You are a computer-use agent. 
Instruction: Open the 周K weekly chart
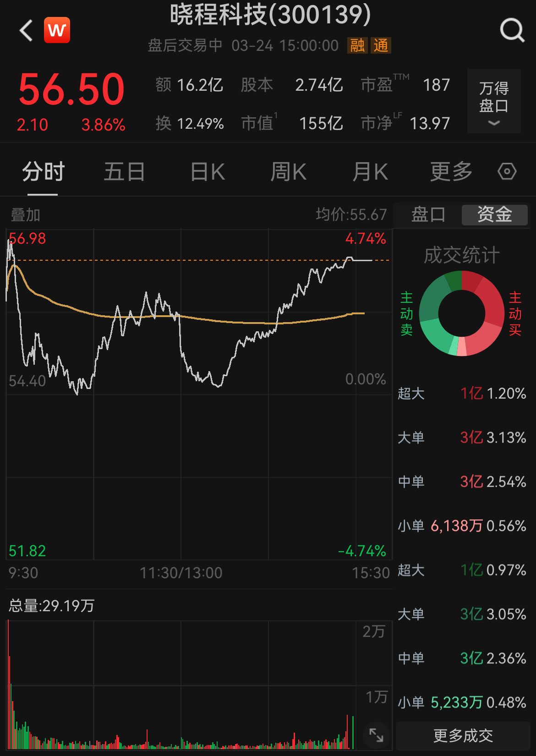[288, 172]
